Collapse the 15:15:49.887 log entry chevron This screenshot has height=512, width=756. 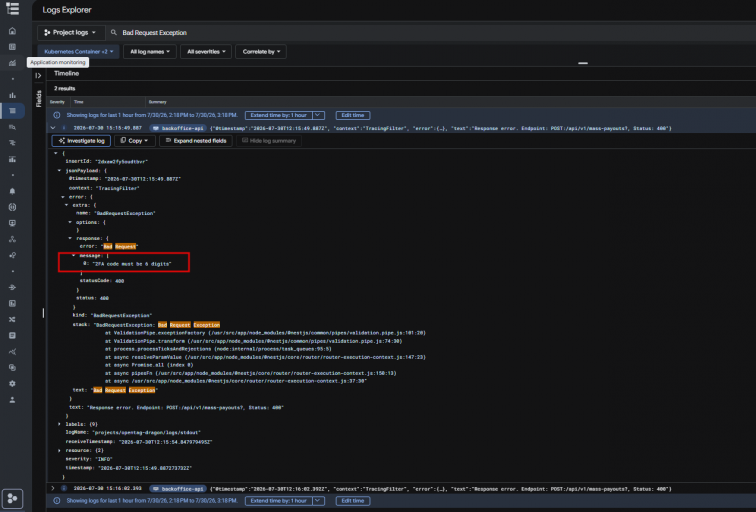coord(53,128)
